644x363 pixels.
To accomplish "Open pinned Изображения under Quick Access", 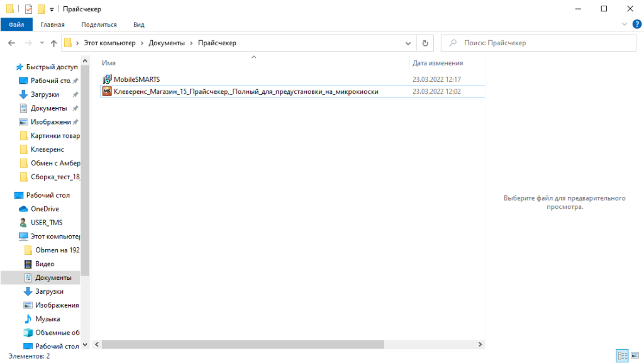I will coord(50,122).
